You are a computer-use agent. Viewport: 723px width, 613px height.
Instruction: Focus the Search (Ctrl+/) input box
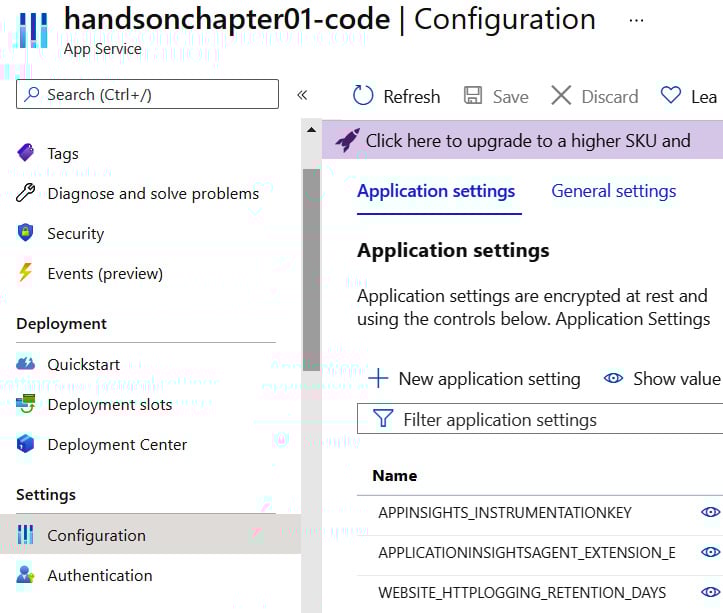(147, 94)
